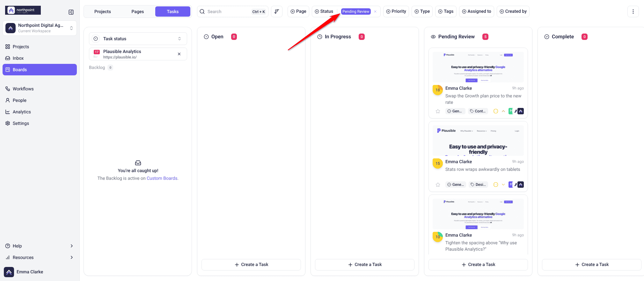
Task: Star the 'Swap the Growth plan price' task
Action: coord(438,111)
